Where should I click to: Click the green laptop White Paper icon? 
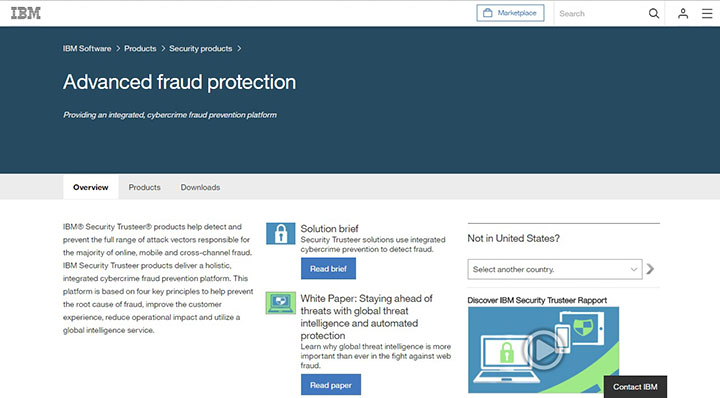pos(281,303)
